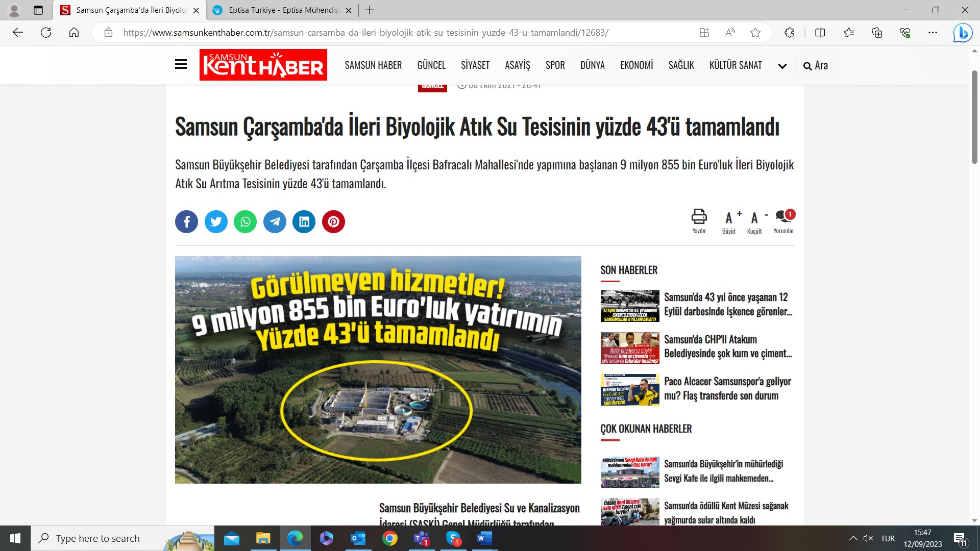Expand more categories chevron
This screenshot has width=980, height=551.
[x=782, y=66]
